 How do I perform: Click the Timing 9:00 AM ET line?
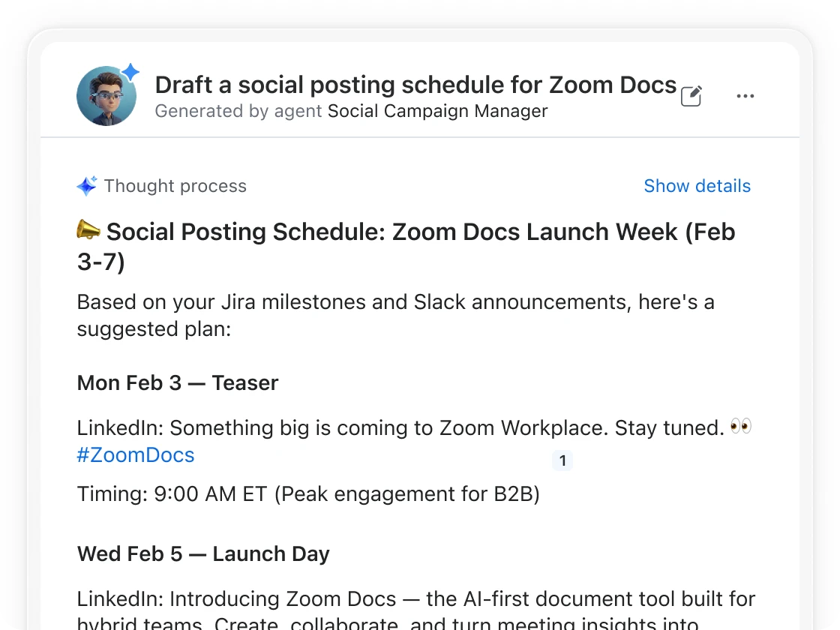tap(308, 494)
